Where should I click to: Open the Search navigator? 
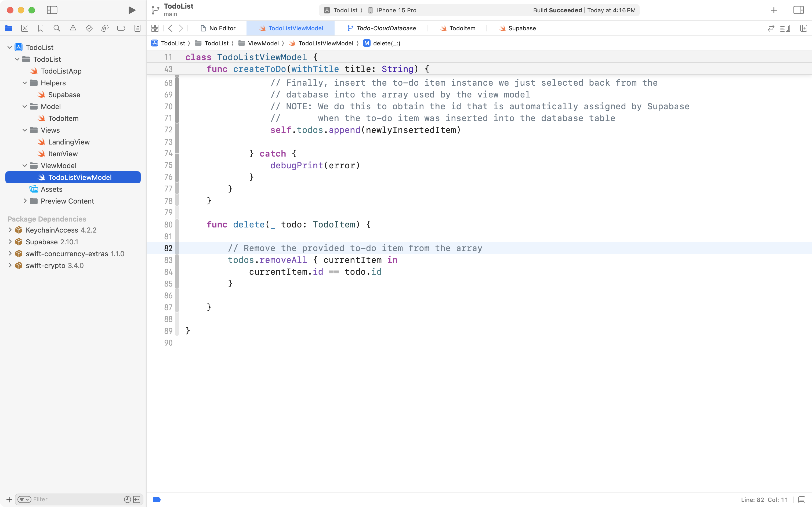[57, 28]
